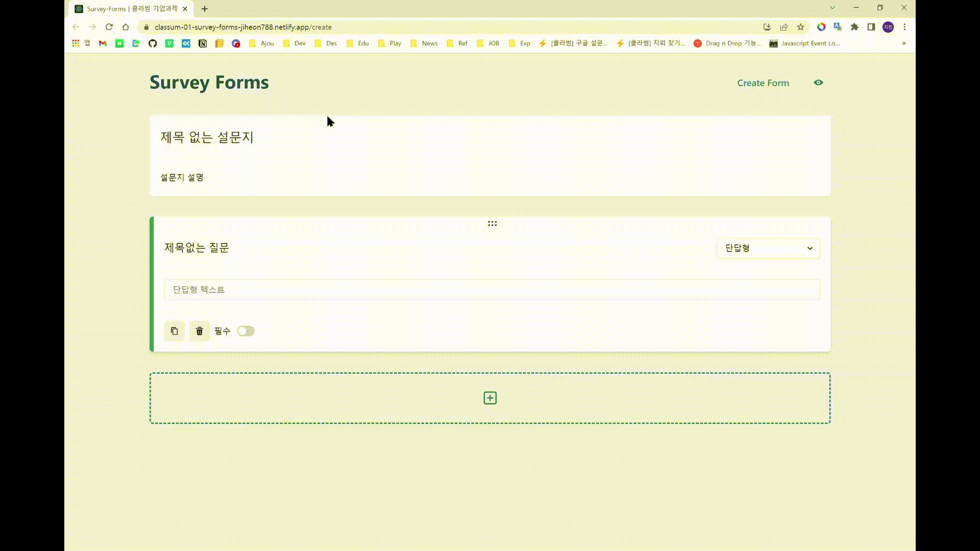
Task: Open the browser side panel icon
Action: pyautogui.click(x=871, y=27)
